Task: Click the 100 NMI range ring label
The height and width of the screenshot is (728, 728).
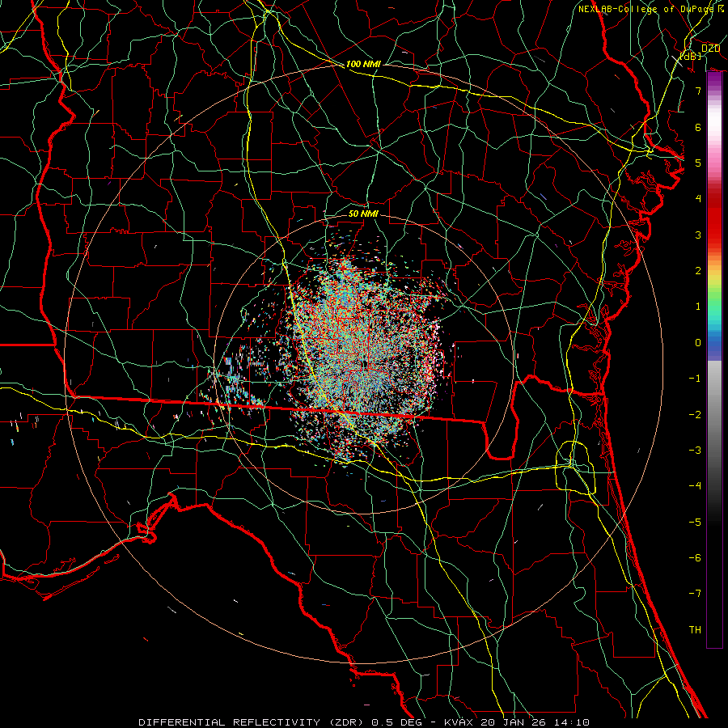Action: coord(363,64)
